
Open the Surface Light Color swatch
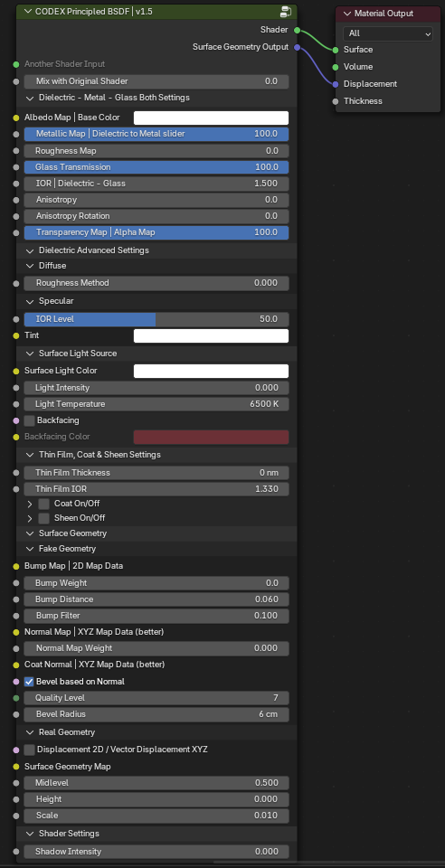pyautogui.click(x=211, y=372)
